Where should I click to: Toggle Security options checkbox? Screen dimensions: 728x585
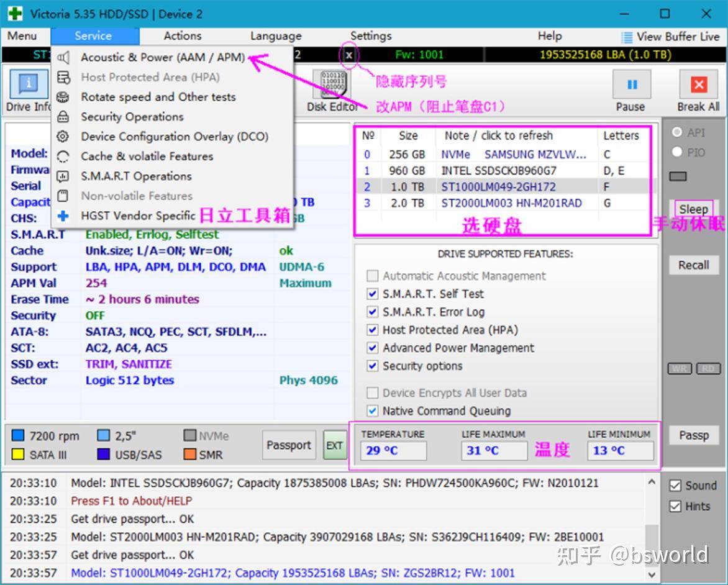tap(372, 366)
